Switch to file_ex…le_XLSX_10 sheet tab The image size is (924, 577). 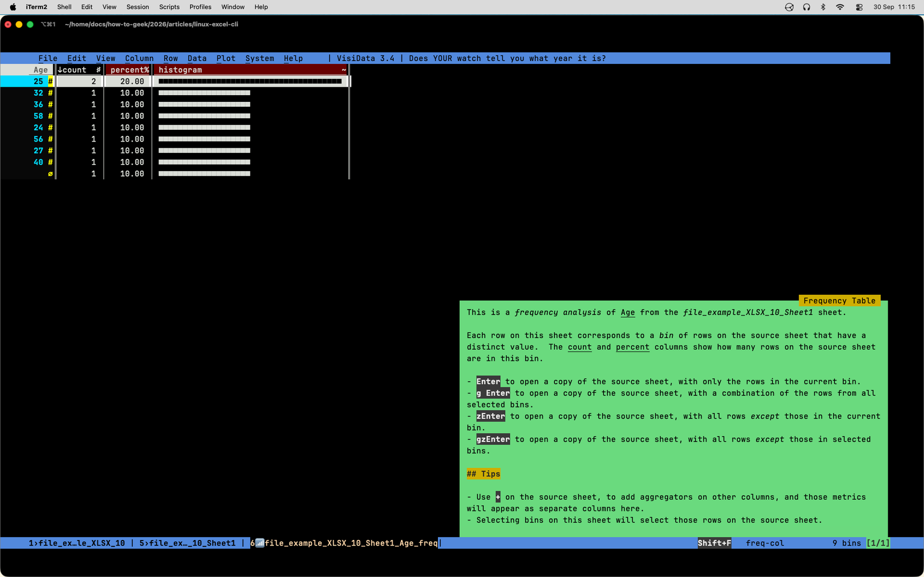pos(77,543)
